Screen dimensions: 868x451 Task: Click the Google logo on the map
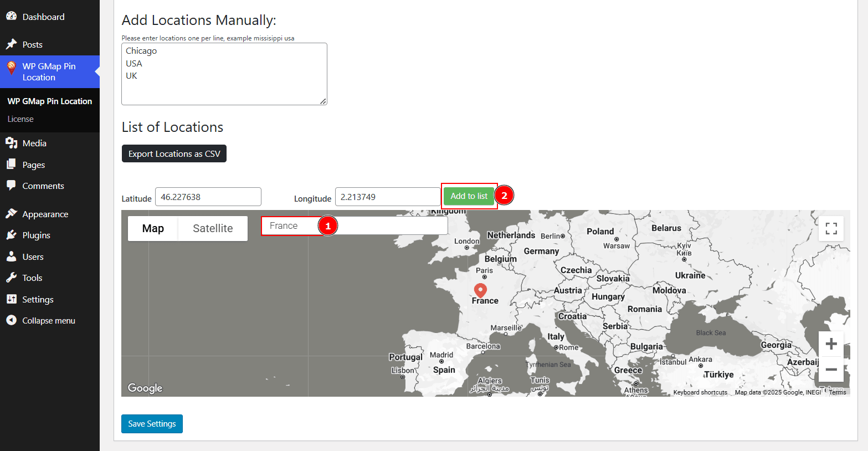point(145,388)
